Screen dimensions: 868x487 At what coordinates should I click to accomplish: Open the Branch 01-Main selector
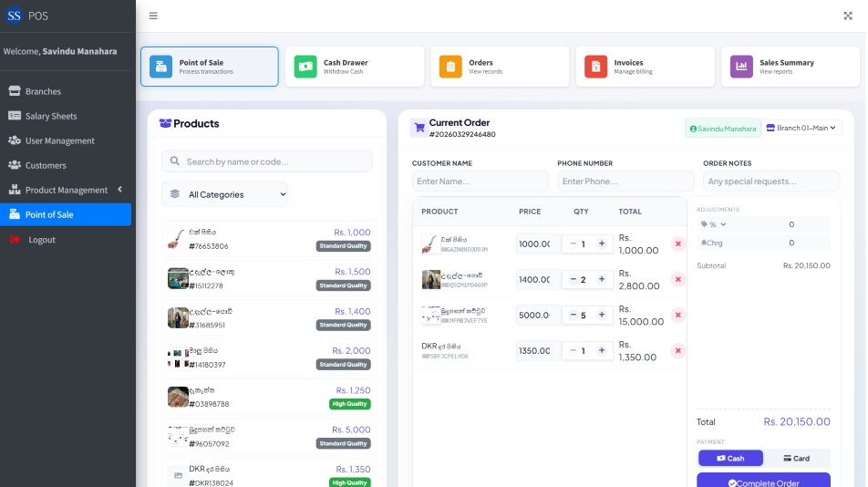click(802, 129)
